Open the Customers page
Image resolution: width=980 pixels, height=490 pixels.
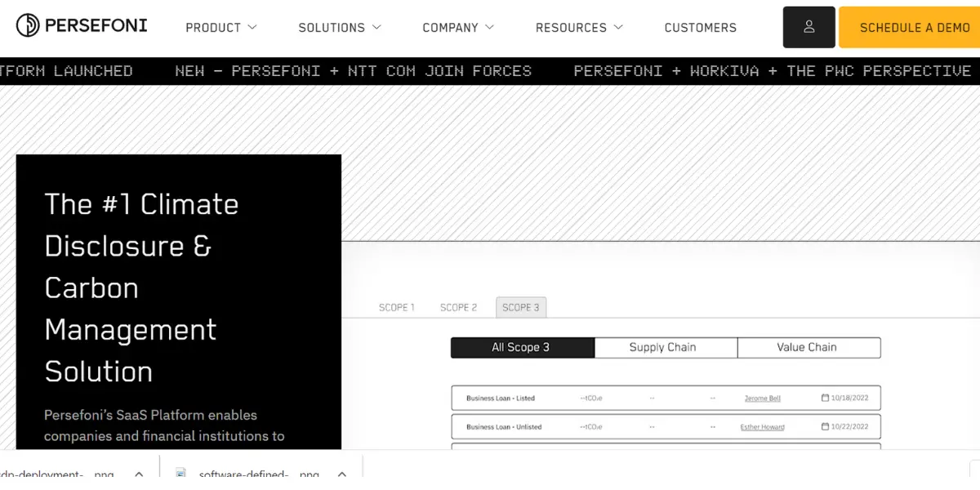click(x=701, y=28)
